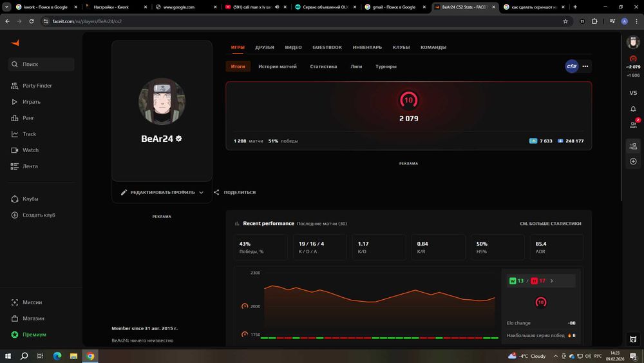Open Party Finder in sidebar

coord(37,86)
